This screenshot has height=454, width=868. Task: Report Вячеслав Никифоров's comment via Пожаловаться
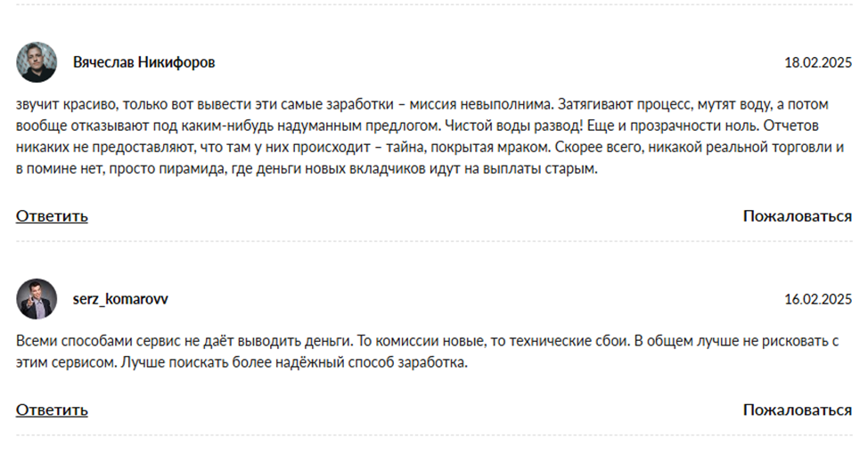797,215
